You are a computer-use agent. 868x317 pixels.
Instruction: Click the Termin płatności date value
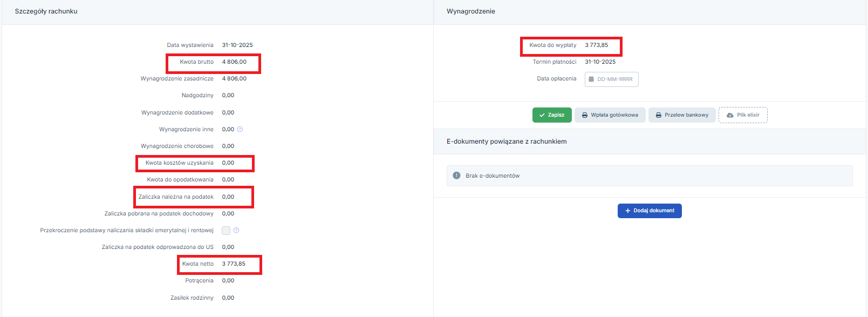tap(600, 62)
